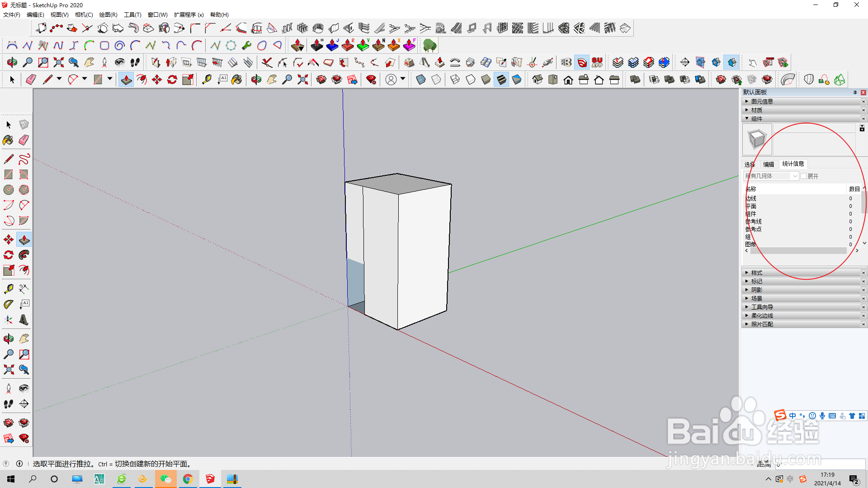Pin the 默认面板 tray
Image resolution: width=868 pixels, height=488 pixels.
(854, 92)
